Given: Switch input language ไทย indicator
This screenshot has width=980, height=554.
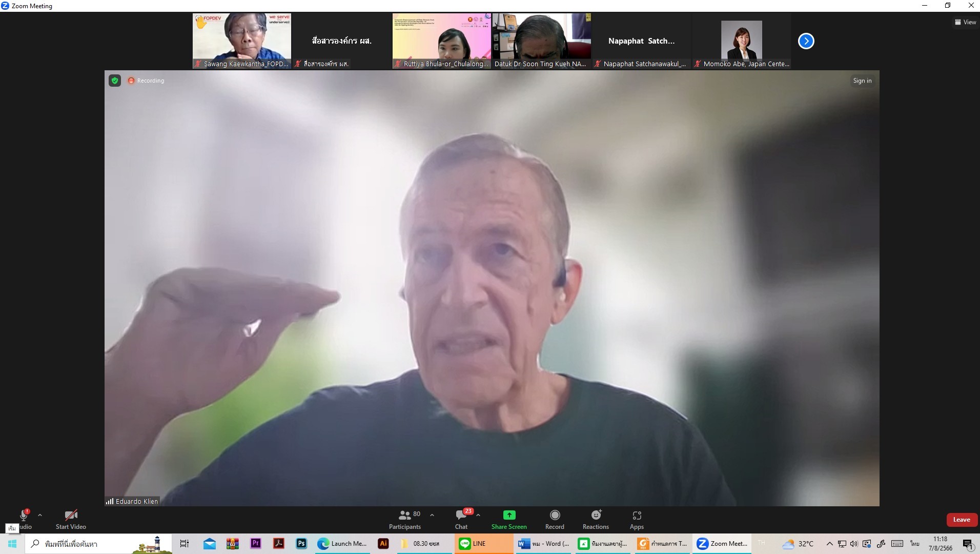Looking at the screenshot, I should 914,544.
